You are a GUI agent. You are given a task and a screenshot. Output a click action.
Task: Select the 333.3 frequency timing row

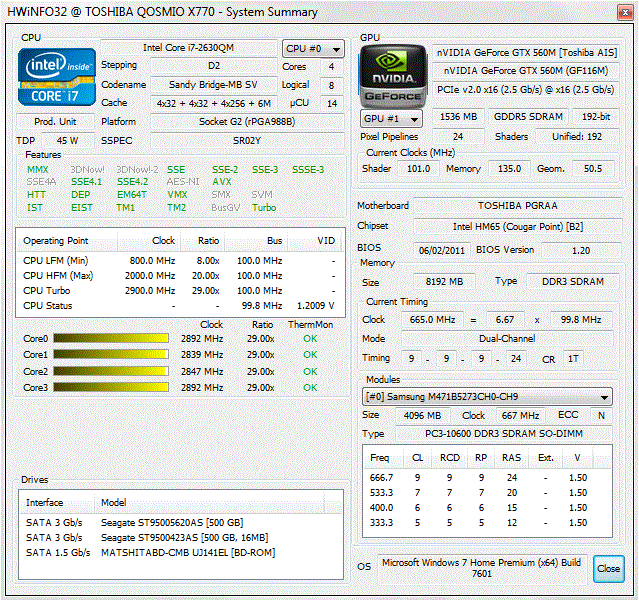[x=487, y=523]
